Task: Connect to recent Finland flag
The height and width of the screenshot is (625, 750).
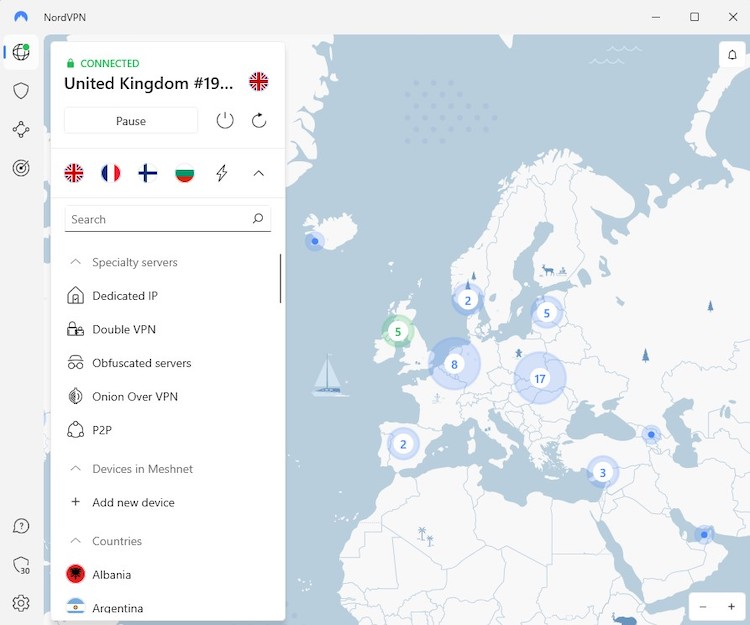Action: (x=147, y=173)
